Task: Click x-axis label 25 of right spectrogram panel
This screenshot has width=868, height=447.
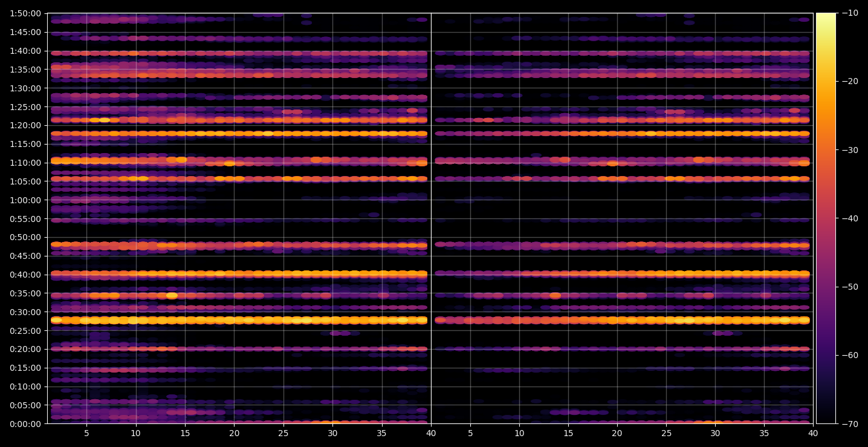Action: tap(666, 433)
